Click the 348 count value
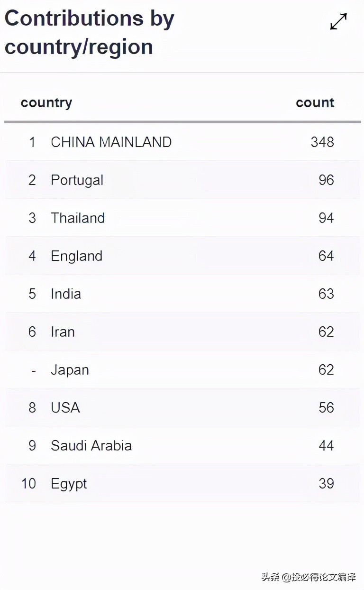Viewport: 364px width, 590px height. [x=322, y=142]
